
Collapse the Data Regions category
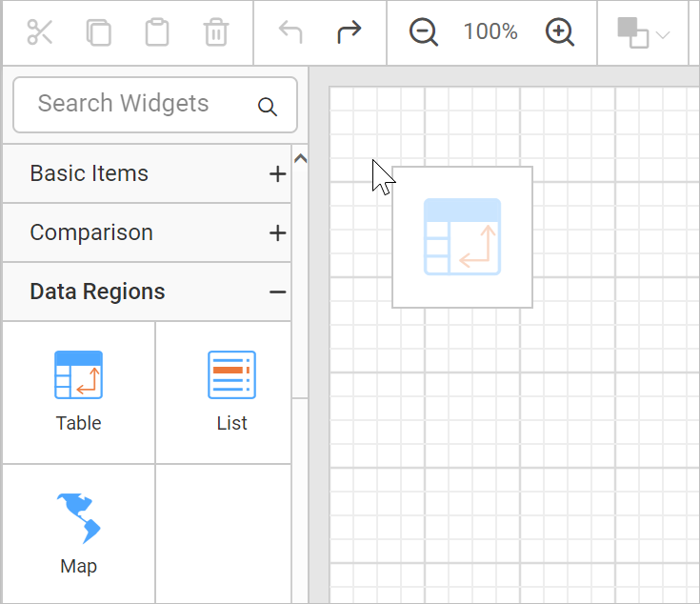147,292
